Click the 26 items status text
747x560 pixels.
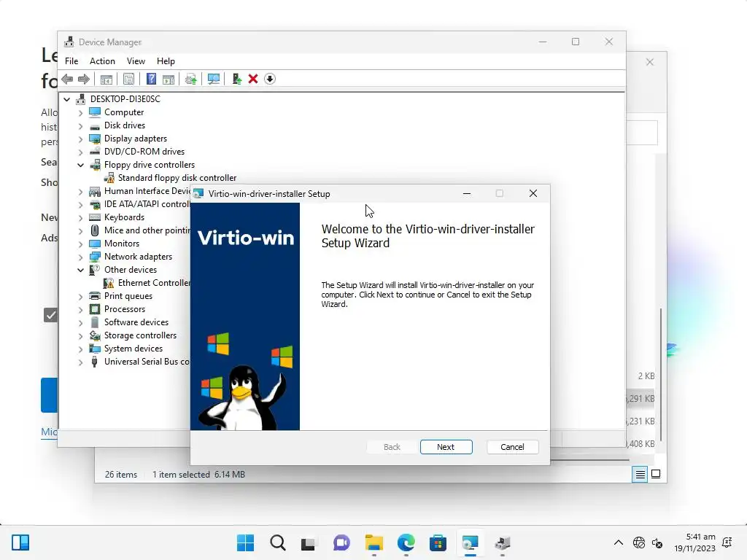(x=121, y=474)
